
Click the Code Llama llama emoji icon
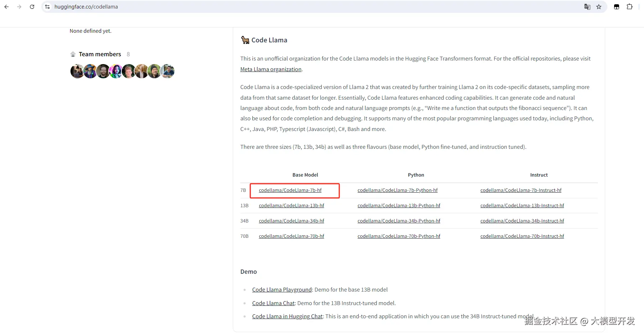tap(245, 40)
